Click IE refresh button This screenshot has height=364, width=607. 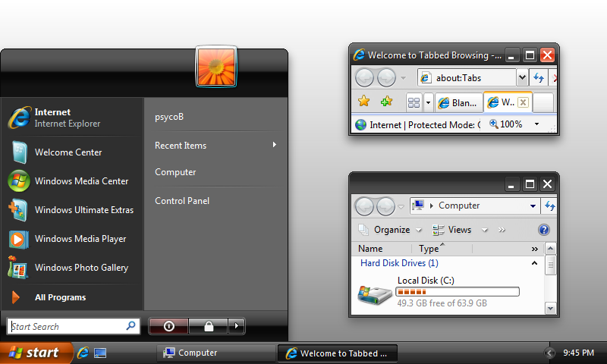click(539, 78)
